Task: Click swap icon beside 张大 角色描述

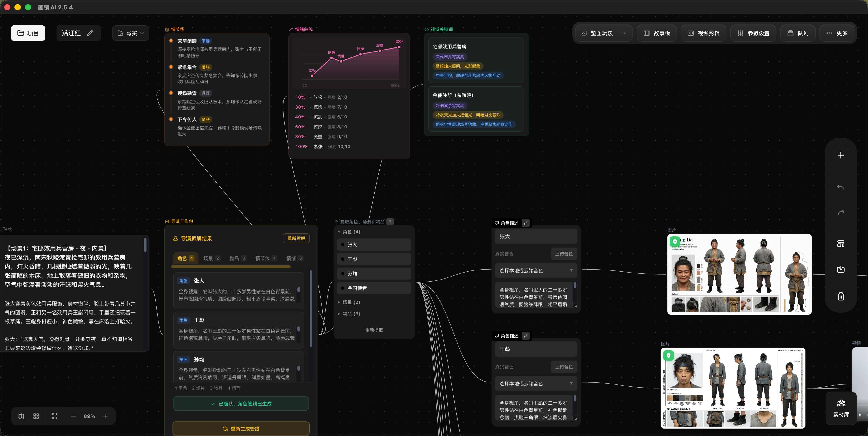Action: click(x=526, y=223)
